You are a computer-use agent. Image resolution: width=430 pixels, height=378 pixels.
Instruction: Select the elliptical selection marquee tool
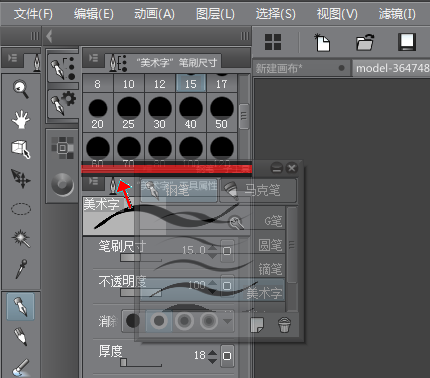point(21,209)
